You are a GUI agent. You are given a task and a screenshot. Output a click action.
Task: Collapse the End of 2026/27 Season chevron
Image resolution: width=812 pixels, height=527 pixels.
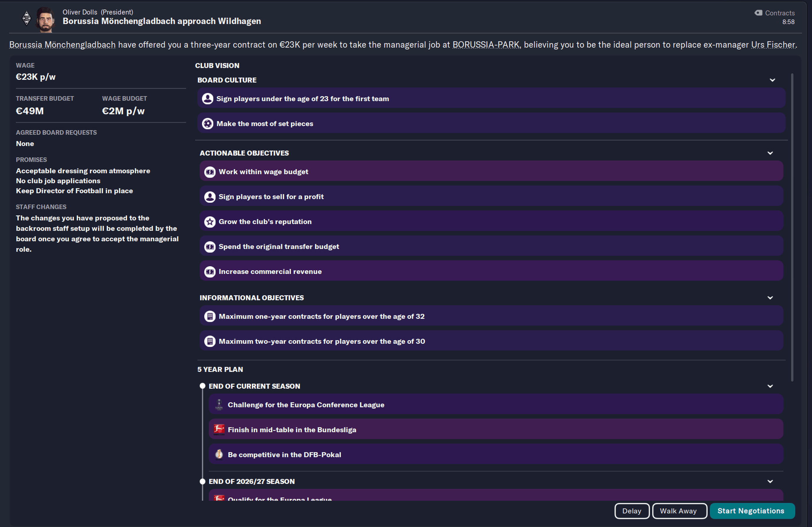click(x=770, y=481)
